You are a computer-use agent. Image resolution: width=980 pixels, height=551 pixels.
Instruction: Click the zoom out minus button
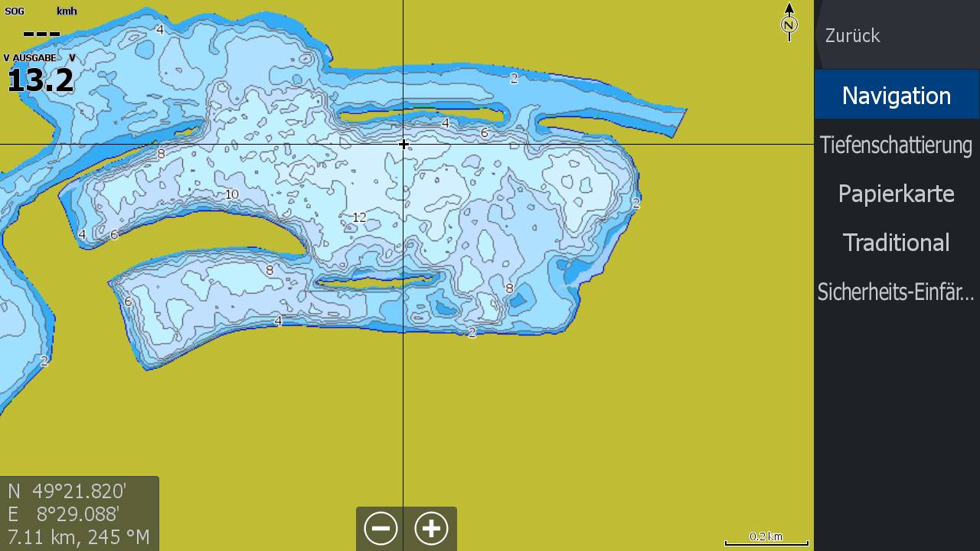(381, 528)
